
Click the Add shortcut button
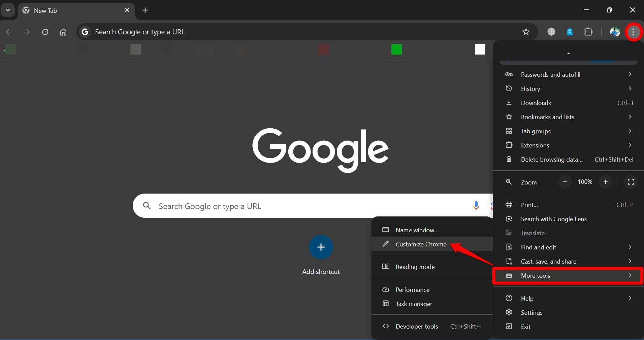tap(320, 247)
